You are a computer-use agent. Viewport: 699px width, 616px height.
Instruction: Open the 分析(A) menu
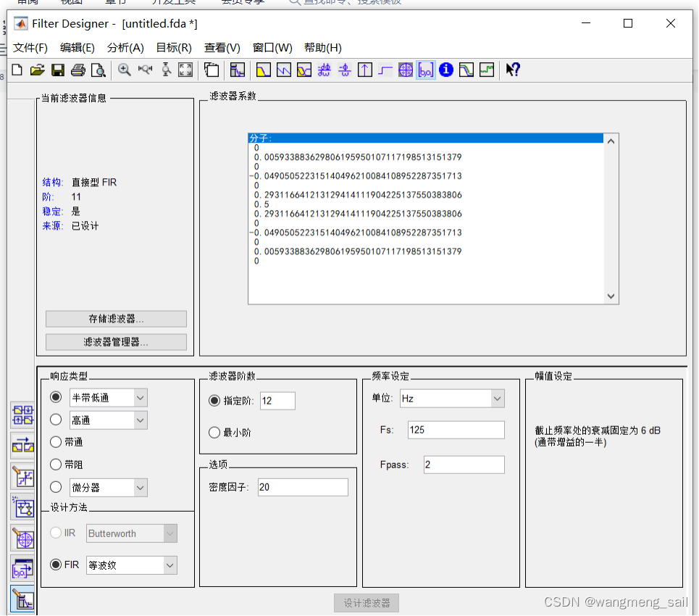(125, 48)
